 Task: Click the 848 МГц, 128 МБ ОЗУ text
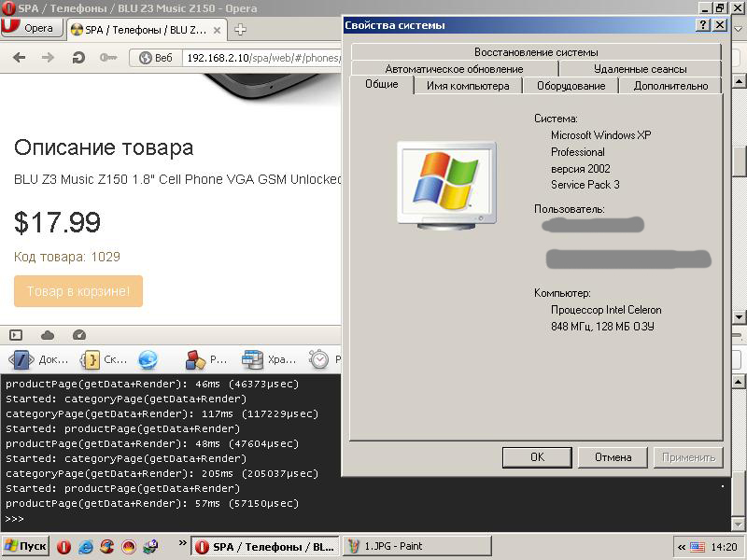[x=602, y=327]
